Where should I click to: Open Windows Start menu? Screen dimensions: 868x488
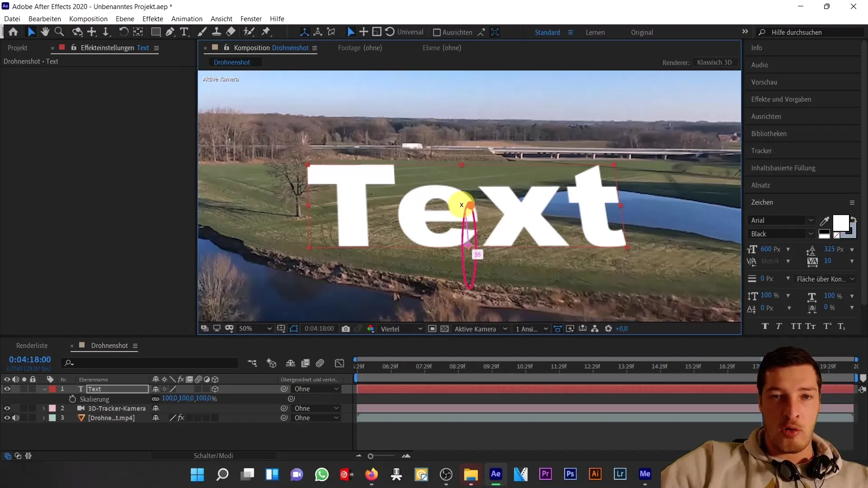pyautogui.click(x=197, y=474)
